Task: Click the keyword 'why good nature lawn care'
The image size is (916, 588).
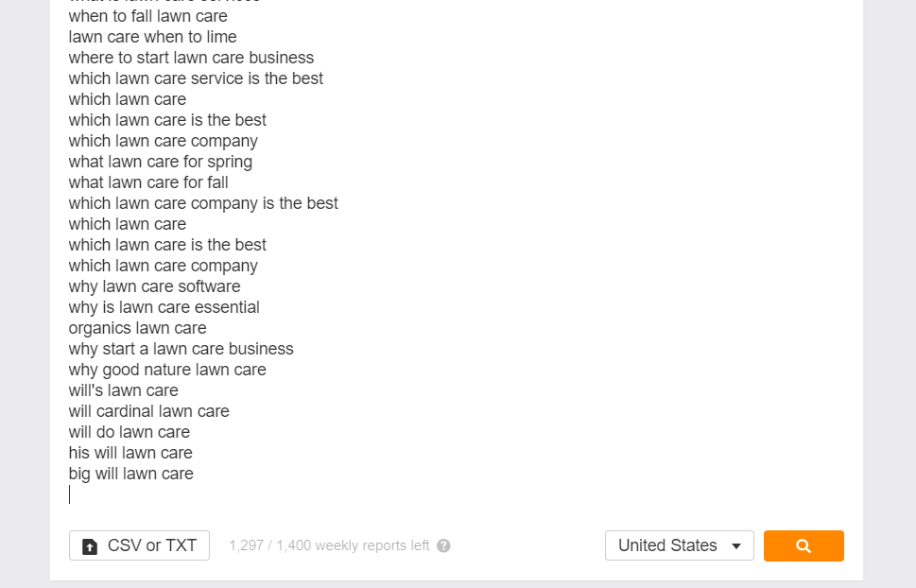Action: (x=167, y=370)
